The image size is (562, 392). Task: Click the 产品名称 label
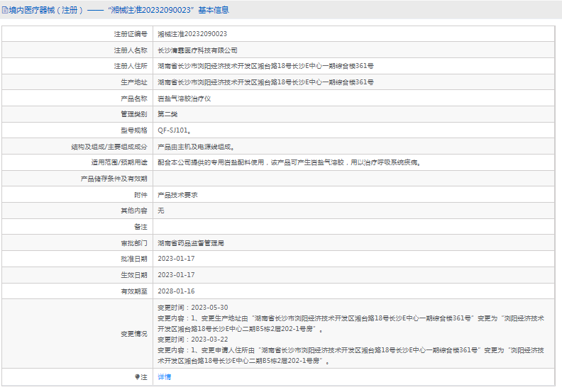point(133,99)
